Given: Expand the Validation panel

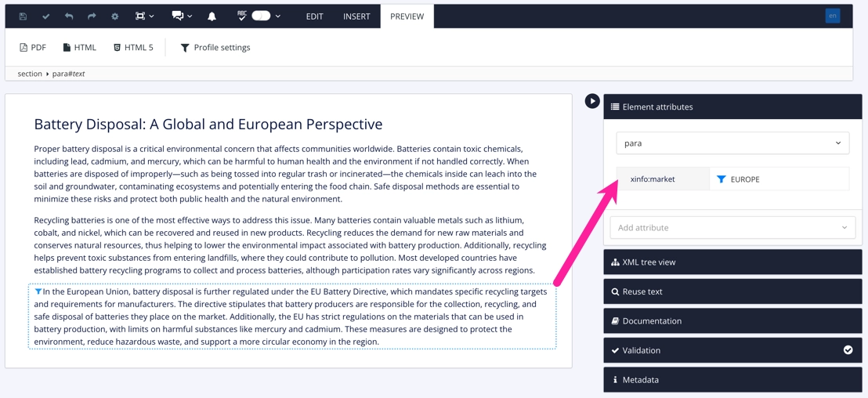Looking at the screenshot, I should [733, 350].
